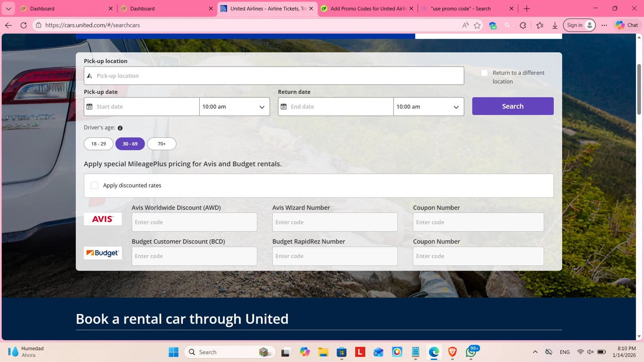Viewport: 644px width, 362px height.
Task: Open the pick-up date calendar icon
Action: pyautogui.click(x=89, y=106)
